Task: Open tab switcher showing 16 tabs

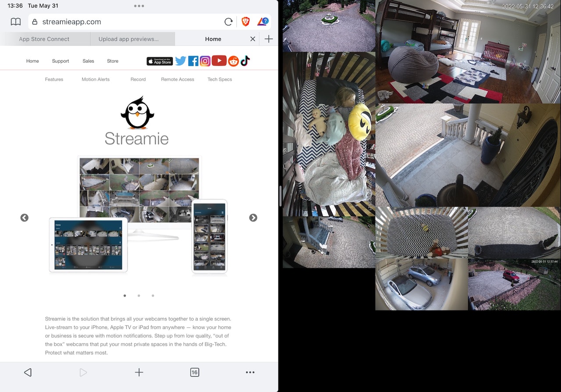Action: click(x=195, y=372)
